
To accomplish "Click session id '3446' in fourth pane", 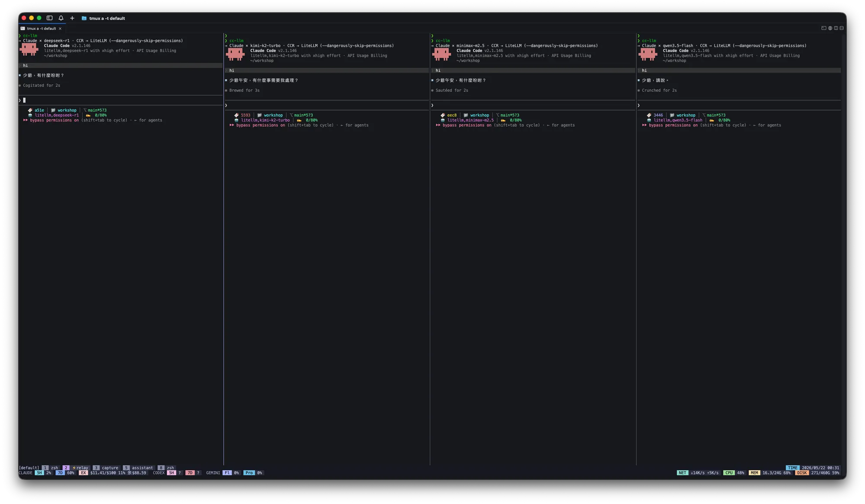I will coord(658,115).
